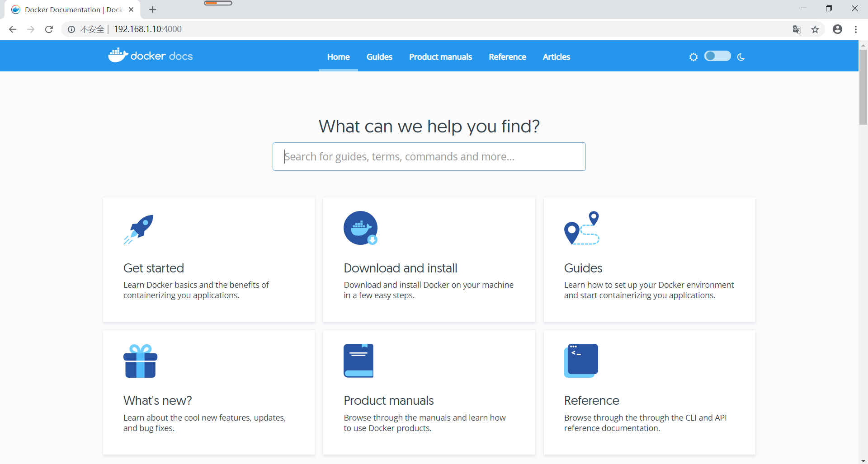Click the moon dark-mode icon
This screenshot has height=464, width=868.
[741, 57]
